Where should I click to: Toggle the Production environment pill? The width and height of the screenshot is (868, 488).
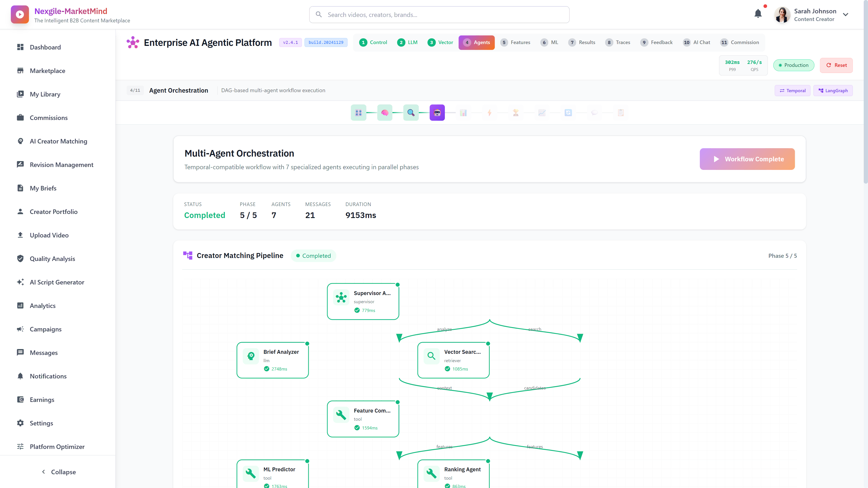pyautogui.click(x=794, y=65)
